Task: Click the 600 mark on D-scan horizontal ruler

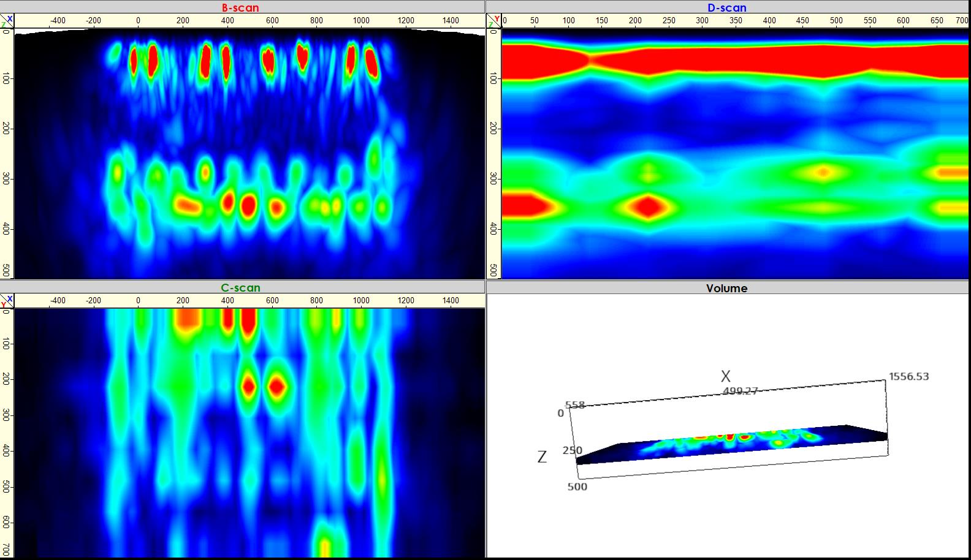Action: pos(903,21)
